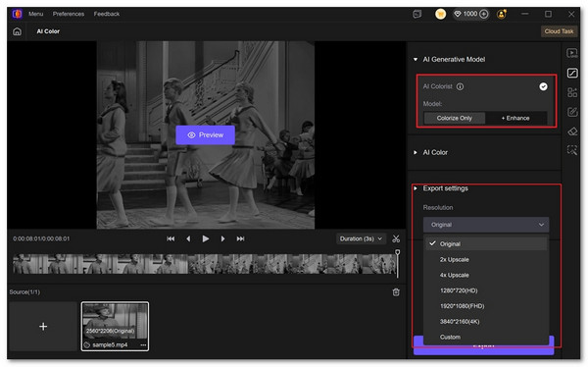Go to the home screen icon
Viewport: 588px width, 367px height.
click(18, 31)
